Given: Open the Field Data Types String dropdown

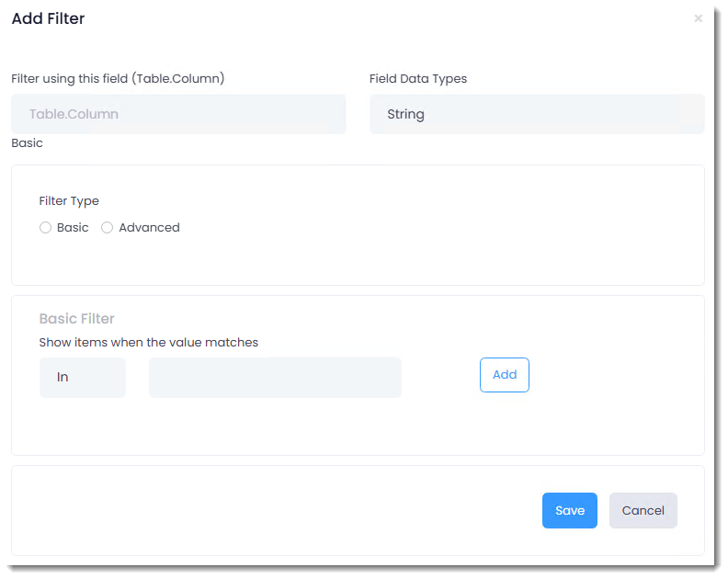Looking at the screenshot, I should click(x=537, y=114).
